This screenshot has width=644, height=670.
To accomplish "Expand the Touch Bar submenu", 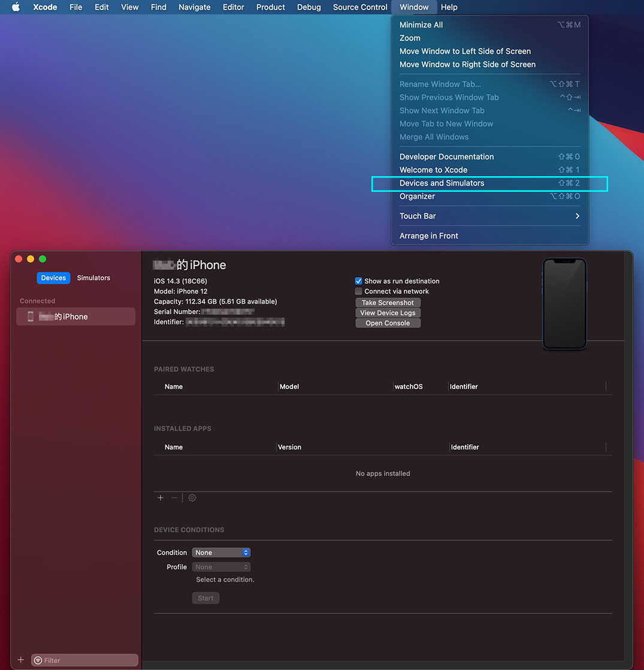I will (x=489, y=216).
